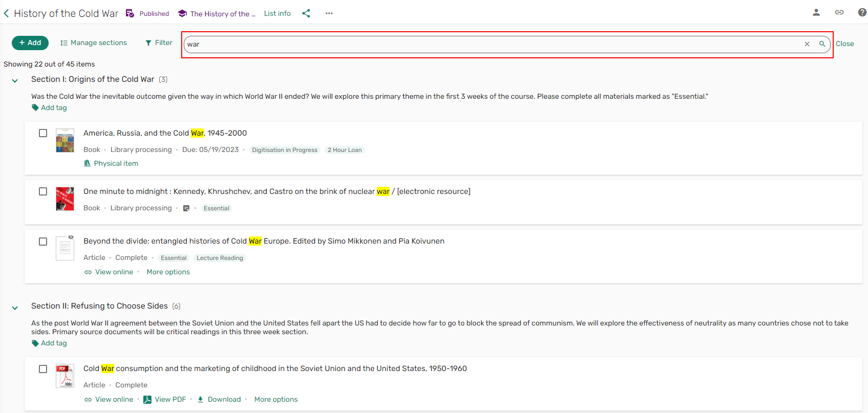868x413 pixels.
Task: Open the help question mark icon
Action: pos(862,12)
